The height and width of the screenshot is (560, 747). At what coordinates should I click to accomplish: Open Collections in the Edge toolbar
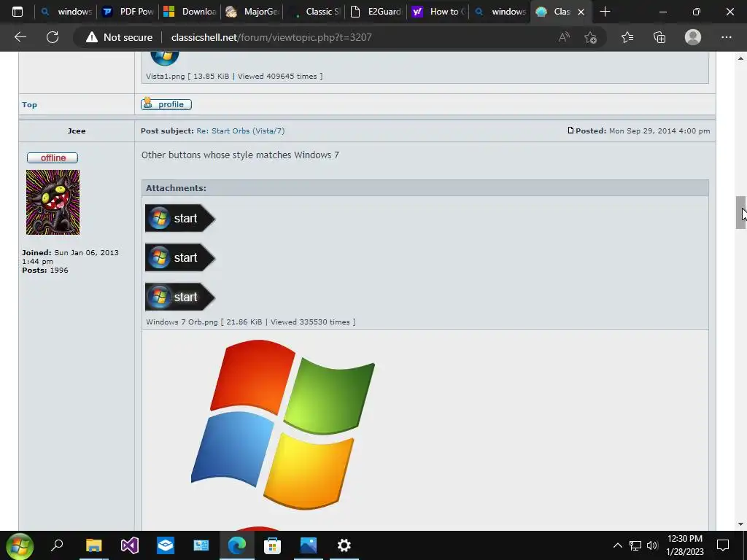pos(659,37)
